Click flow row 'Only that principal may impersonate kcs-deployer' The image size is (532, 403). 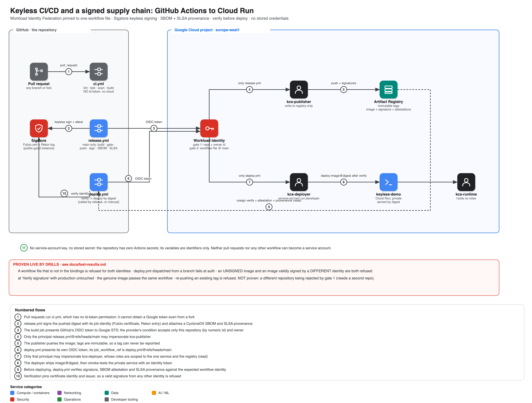click(x=116, y=356)
